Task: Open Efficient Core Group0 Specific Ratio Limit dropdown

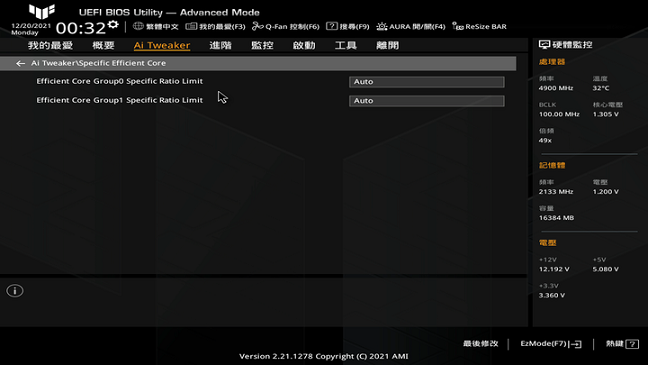Action: (x=426, y=82)
